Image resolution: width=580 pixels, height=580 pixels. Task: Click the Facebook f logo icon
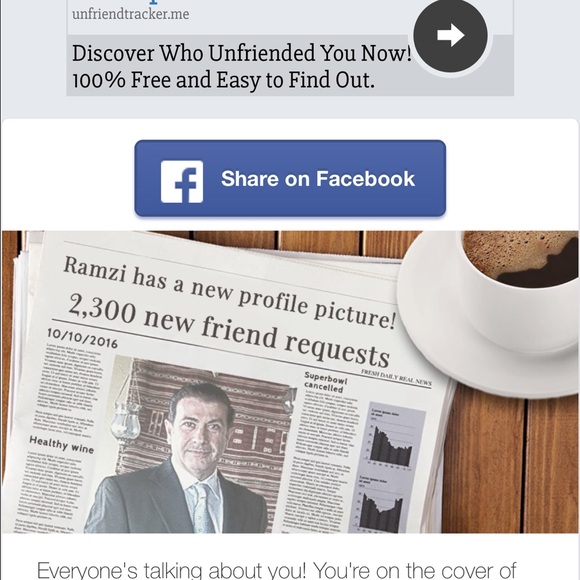click(182, 182)
